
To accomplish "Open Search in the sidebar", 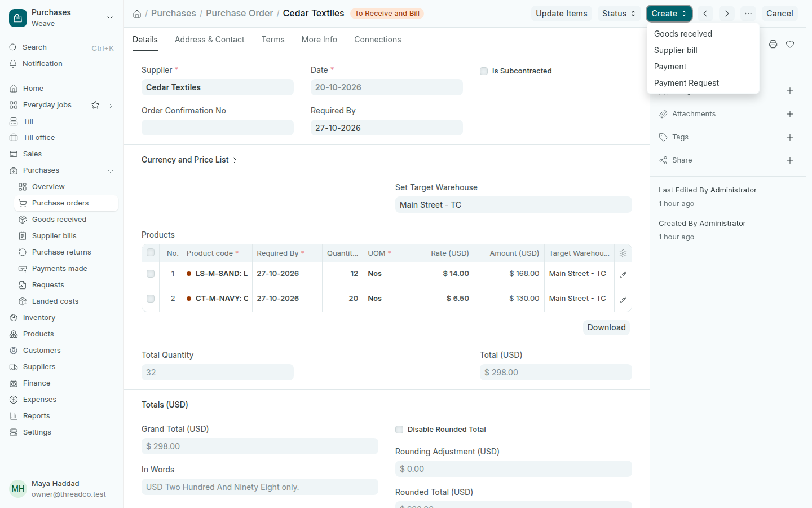I will coord(62,47).
